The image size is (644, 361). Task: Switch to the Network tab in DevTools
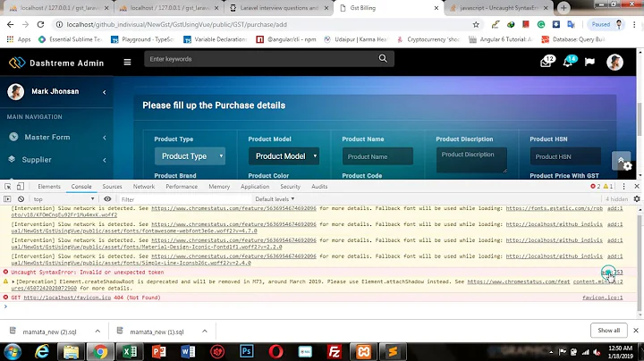click(x=143, y=187)
